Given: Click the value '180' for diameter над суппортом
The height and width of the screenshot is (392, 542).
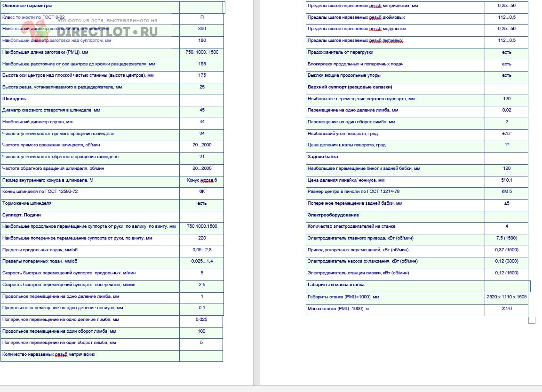Looking at the screenshot, I should (202, 40).
